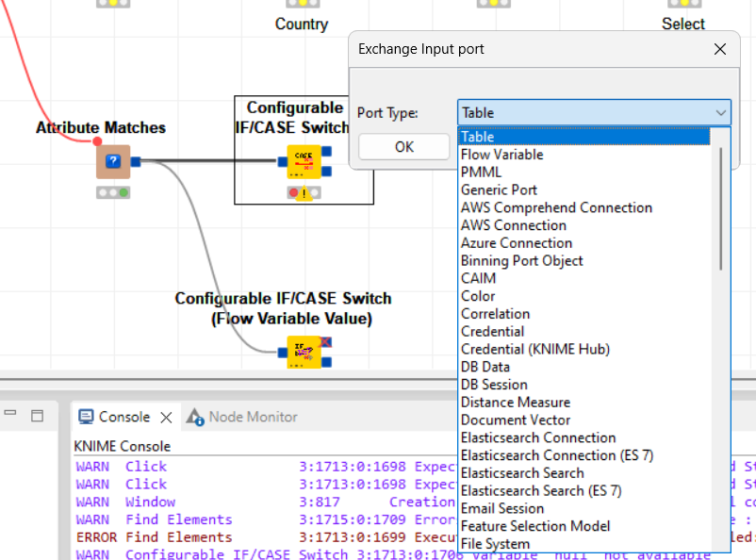Click the inactive crossed output port of Flow Variable switch
756x560 pixels.
coord(326,342)
